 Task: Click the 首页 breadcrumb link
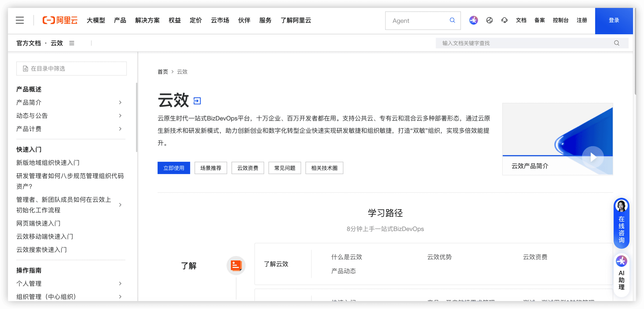tap(163, 72)
